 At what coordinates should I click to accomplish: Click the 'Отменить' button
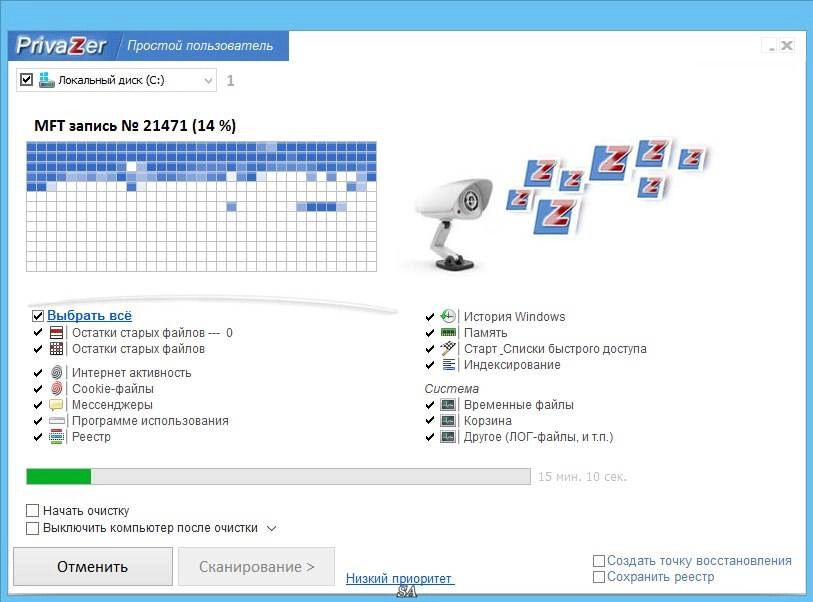click(93, 567)
